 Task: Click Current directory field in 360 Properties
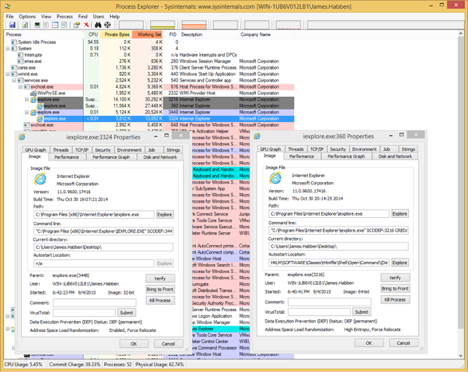click(x=338, y=246)
